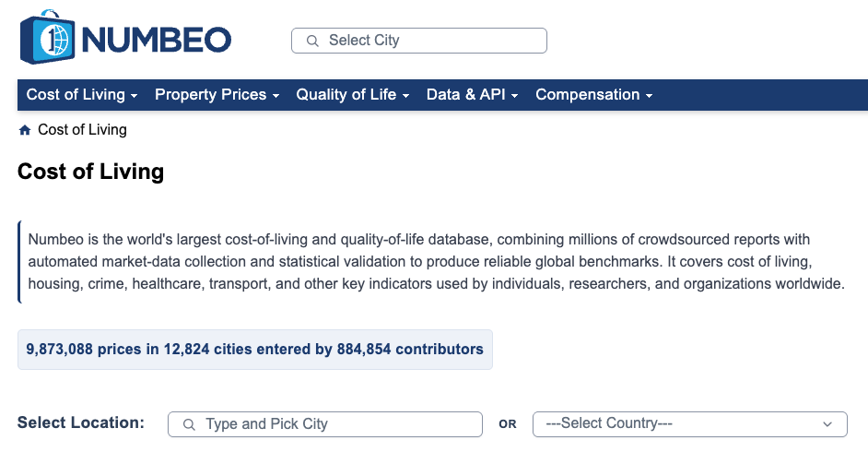The height and width of the screenshot is (452, 868).
Task: Click the caret arrow beside Compensation
Action: click(x=650, y=96)
